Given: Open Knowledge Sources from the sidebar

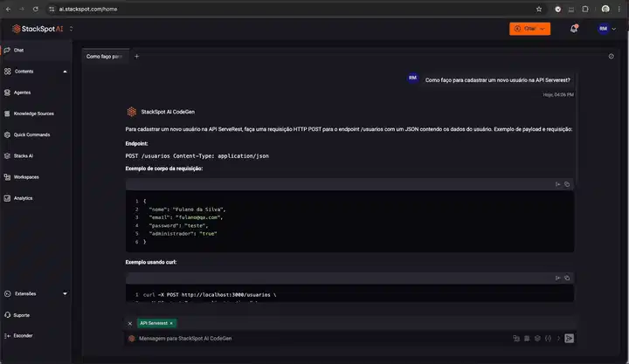Looking at the screenshot, I should [x=33, y=113].
